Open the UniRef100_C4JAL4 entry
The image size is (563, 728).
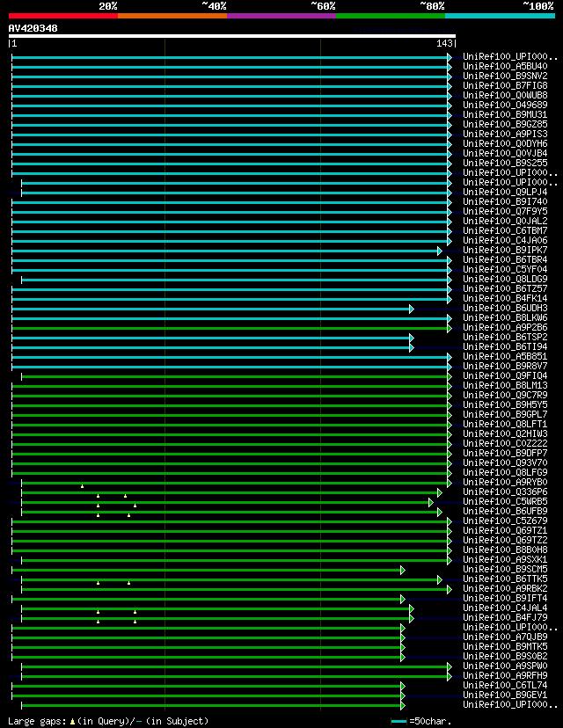505,608
